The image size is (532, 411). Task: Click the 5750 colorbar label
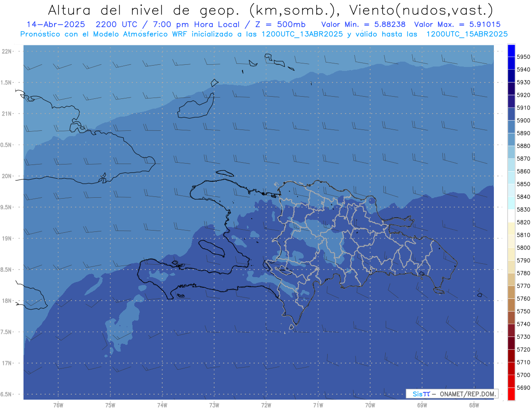point(524,311)
